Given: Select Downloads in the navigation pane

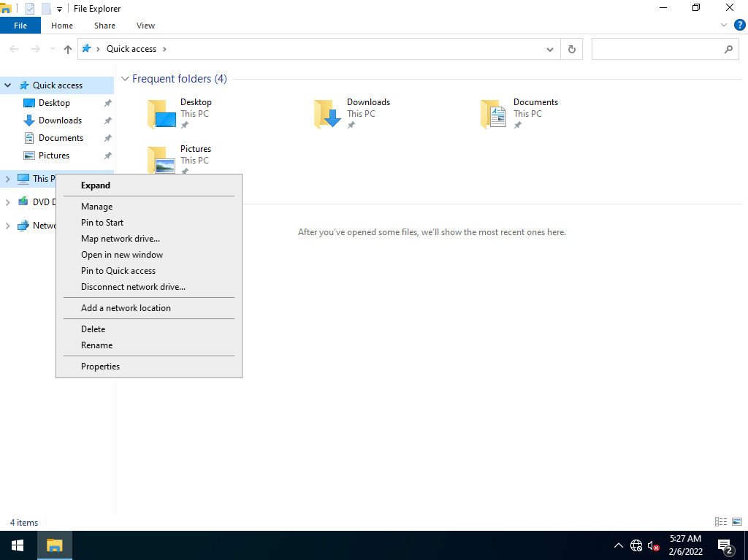Looking at the screenshot, I should [x=60, y=120].
